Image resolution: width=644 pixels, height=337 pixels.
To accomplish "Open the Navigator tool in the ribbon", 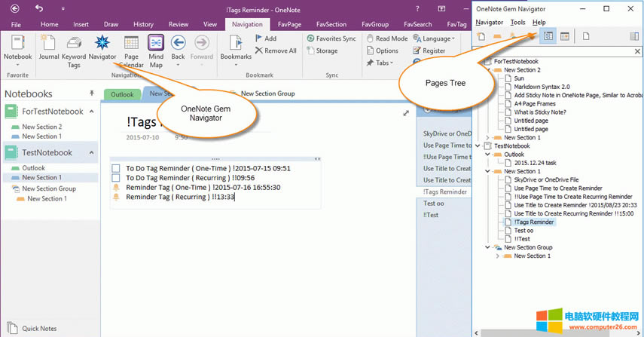I will 102,47.
